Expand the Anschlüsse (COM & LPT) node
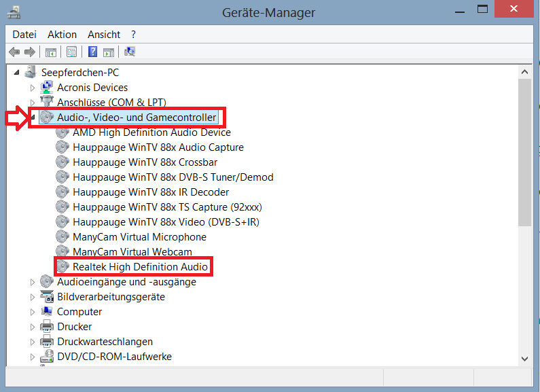Viewport: 540px width, 392px height. click(33, 103)
